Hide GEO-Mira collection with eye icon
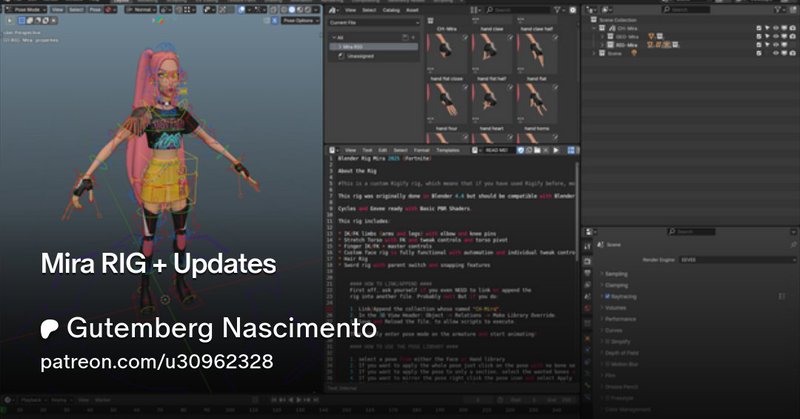Viewport: 800px width, 419px height. click(x=776, y=36)
